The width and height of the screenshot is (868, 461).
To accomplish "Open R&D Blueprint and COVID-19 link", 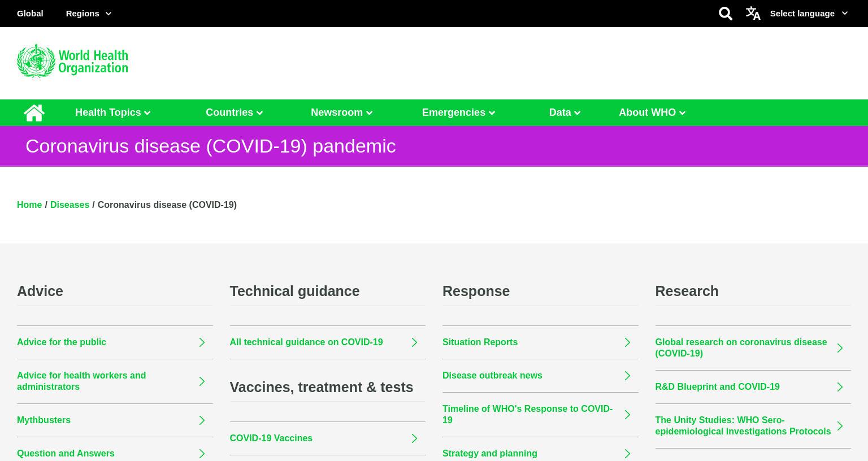I will 717,386.
